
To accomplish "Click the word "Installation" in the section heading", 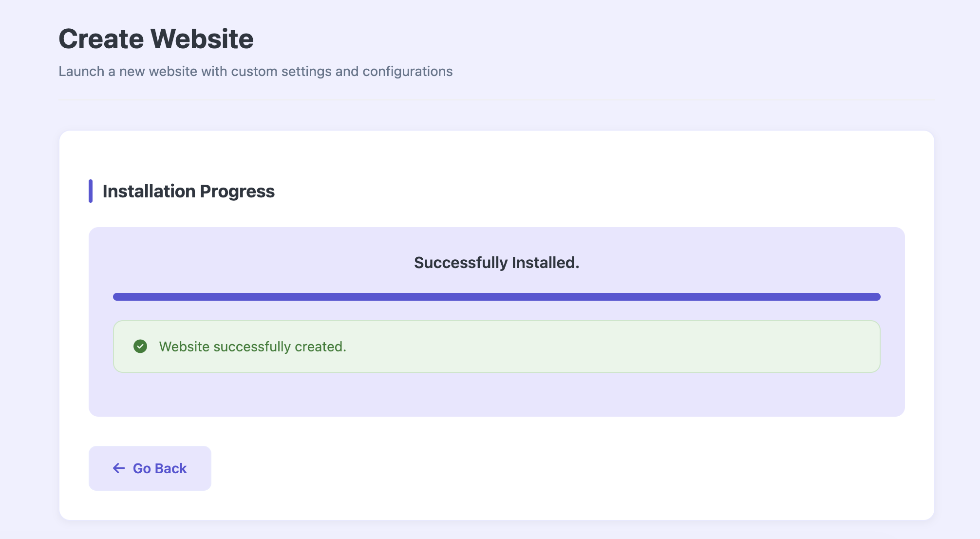I will pos(149,192).
